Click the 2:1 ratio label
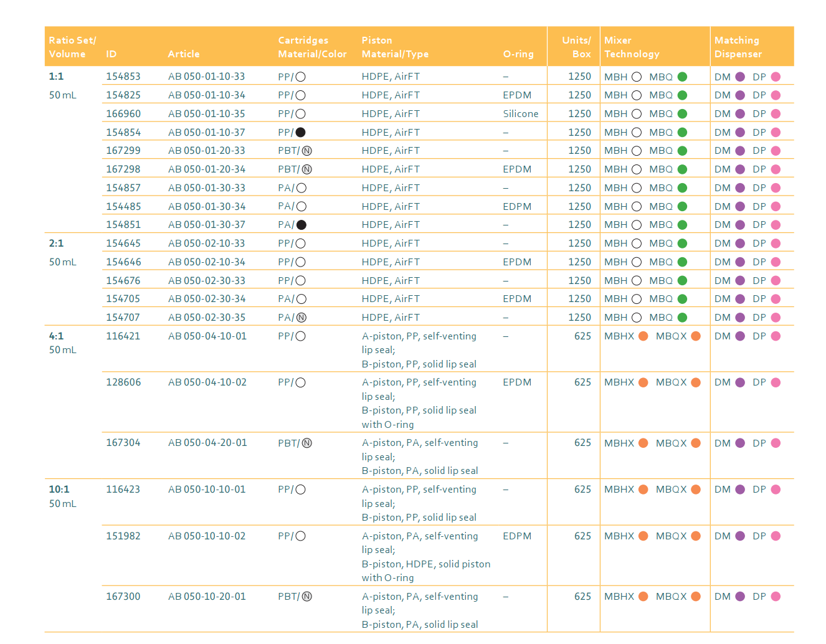 coord(56,244)
